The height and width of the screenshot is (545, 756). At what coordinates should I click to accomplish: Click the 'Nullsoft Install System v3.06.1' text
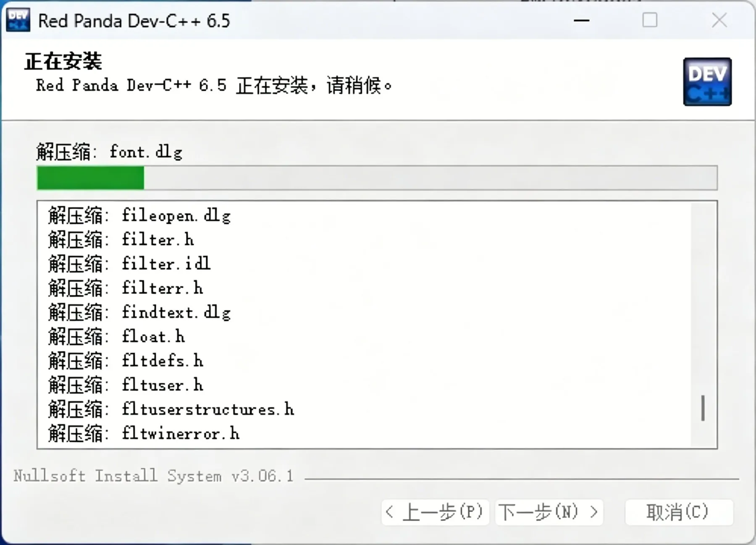click(153, 476)
